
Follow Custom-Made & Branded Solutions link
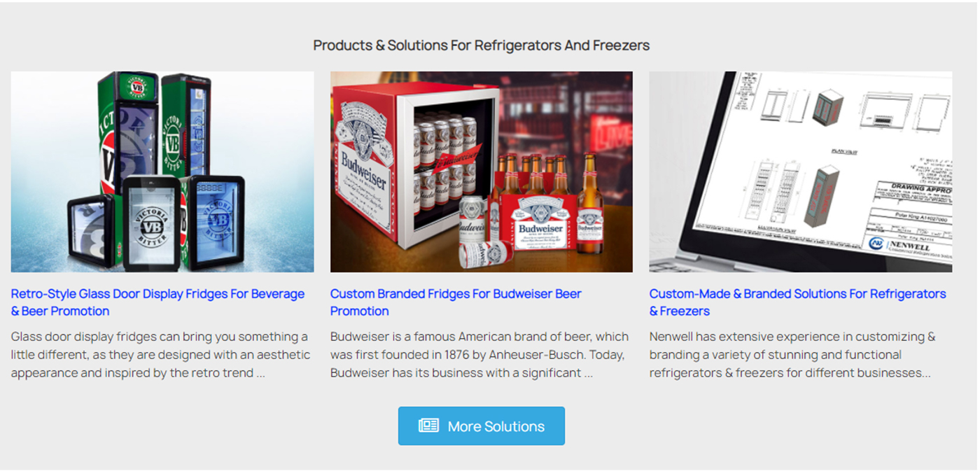tap(797, 302)
